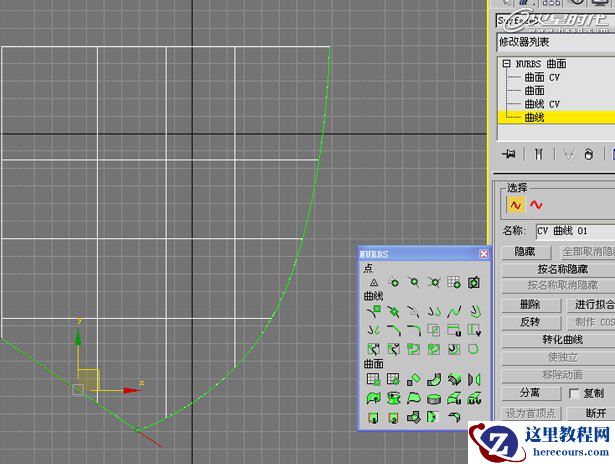
Task: Select the Create Curve-Curve intersection point tool
Action: click(433, 282)
